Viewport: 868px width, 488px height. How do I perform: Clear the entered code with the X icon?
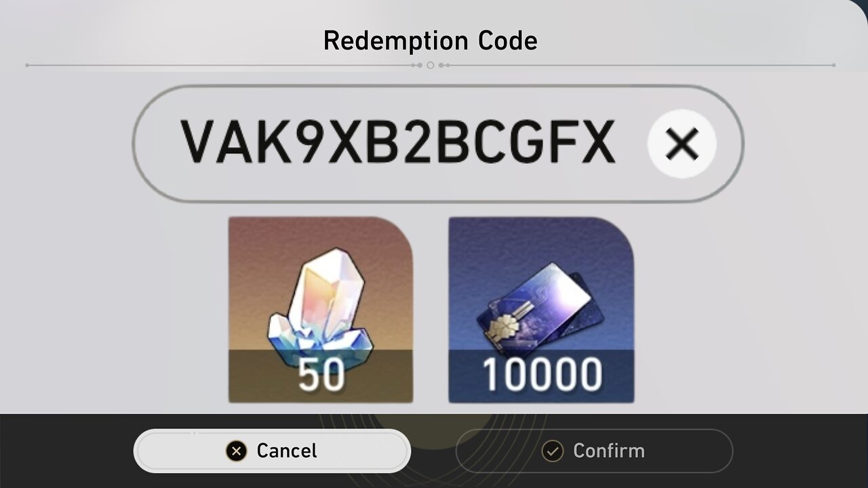(x=682, y=144)
